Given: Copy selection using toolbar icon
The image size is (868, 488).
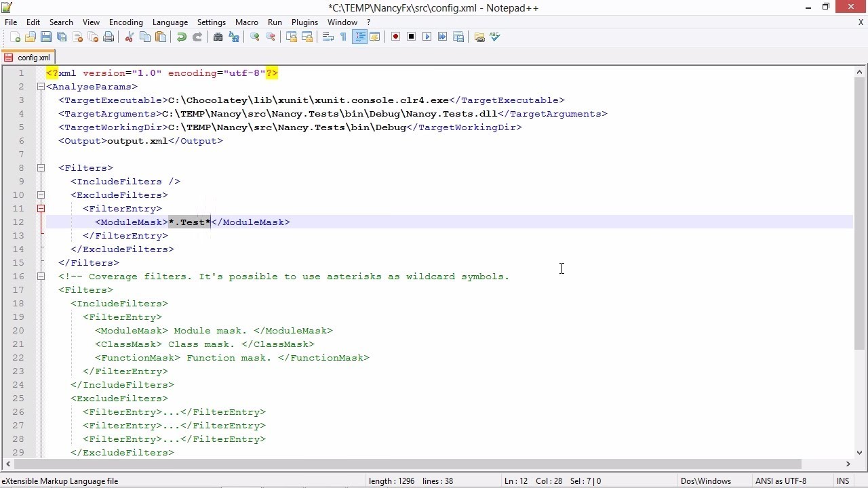Looking at the screenshot, I should click(x=144, y=37).
